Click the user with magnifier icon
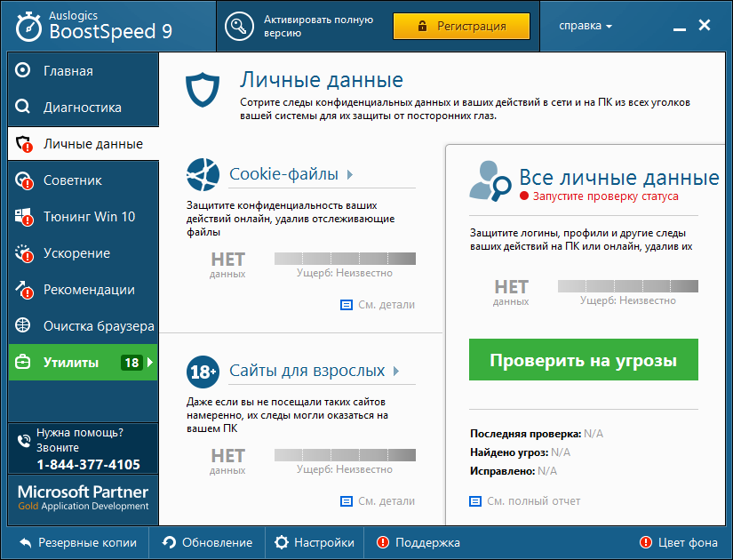The image size is (733, 560). point(490,181)
